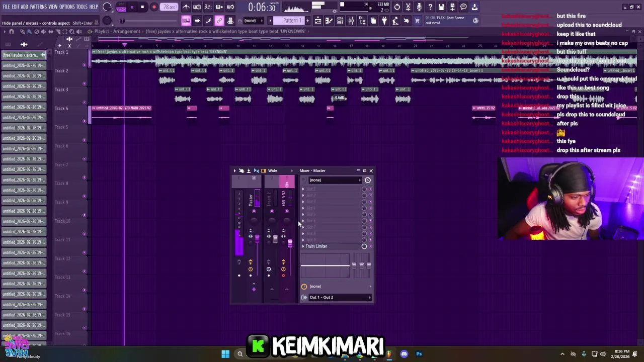Open the PATTERNS menu
644x362 pixels.
(x=38, y=7)
